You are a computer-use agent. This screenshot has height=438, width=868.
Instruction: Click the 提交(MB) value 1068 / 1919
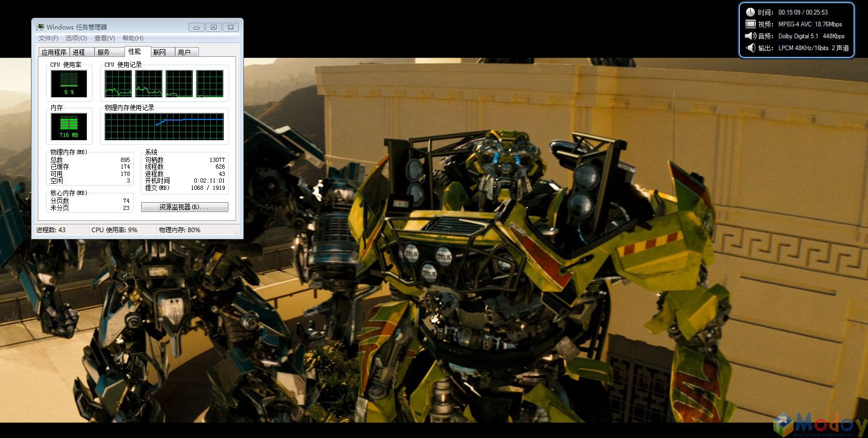[x=208, y=188]
